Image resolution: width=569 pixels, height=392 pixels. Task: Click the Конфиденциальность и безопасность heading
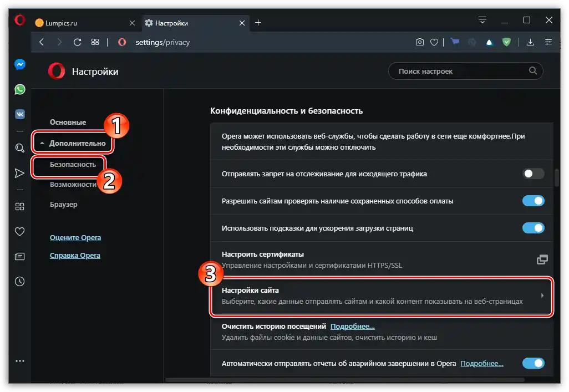pos(286,111)
